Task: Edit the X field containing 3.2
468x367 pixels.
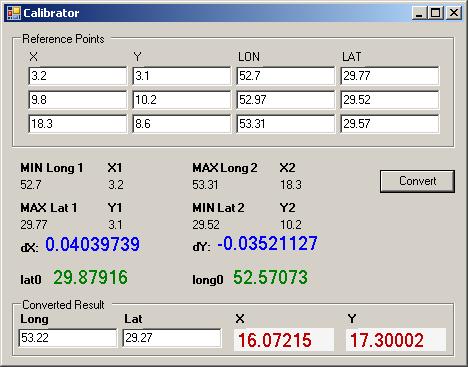Action: point(77,76)
